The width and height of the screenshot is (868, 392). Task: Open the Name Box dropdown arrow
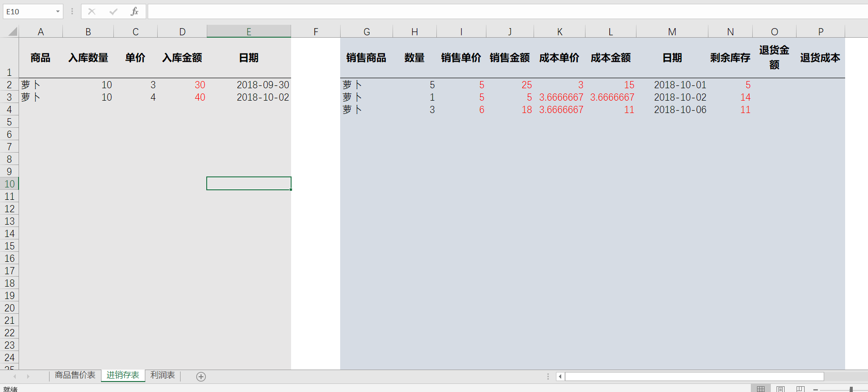click(x=58, y=11)
